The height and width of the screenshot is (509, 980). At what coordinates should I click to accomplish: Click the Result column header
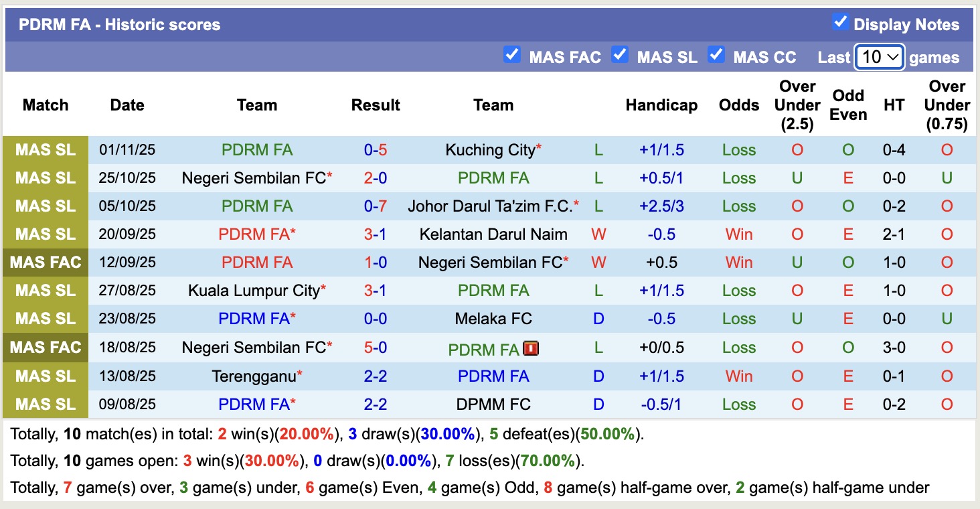(x=376, y=105)
